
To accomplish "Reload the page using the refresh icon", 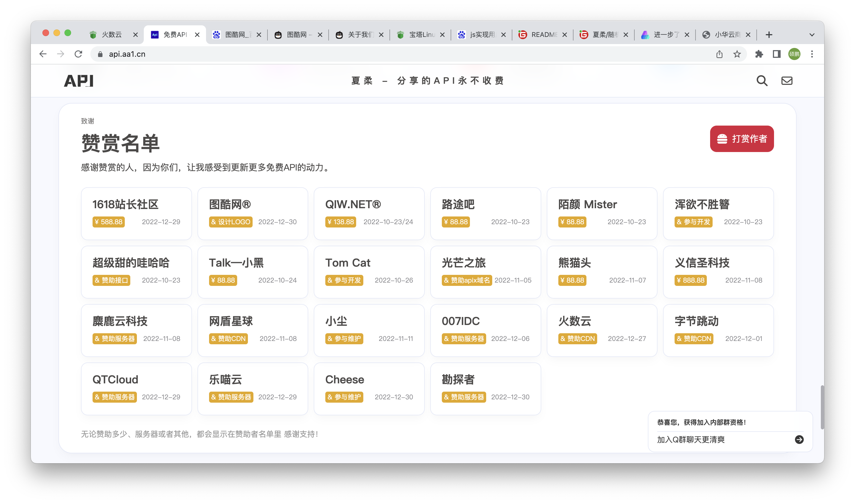I will [x=79, y=54].
